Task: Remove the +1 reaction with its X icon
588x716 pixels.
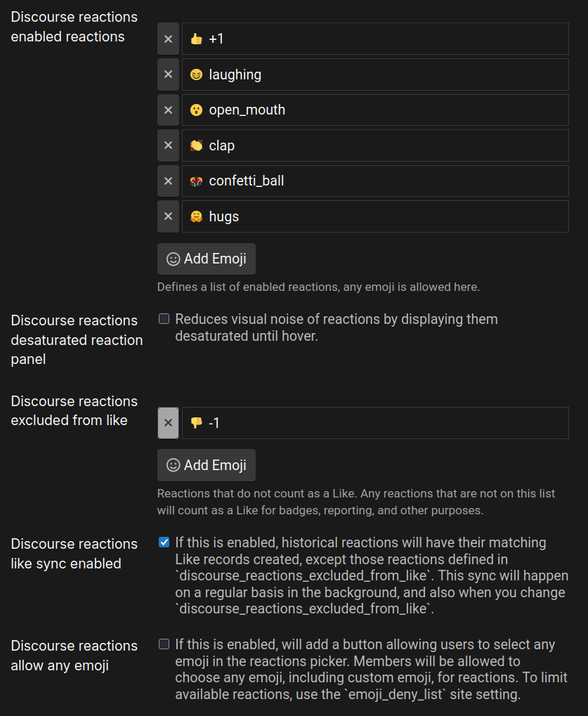Action: click(x=168, y=39)
